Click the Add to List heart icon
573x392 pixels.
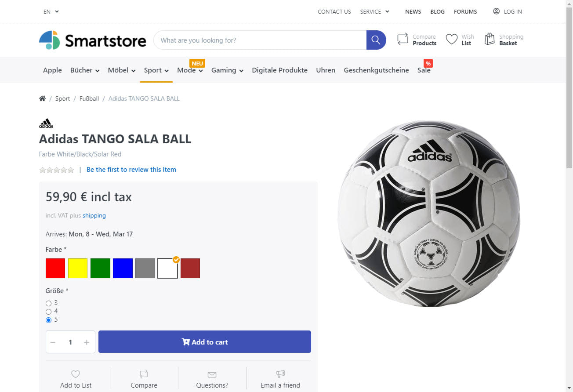point(76,374)
